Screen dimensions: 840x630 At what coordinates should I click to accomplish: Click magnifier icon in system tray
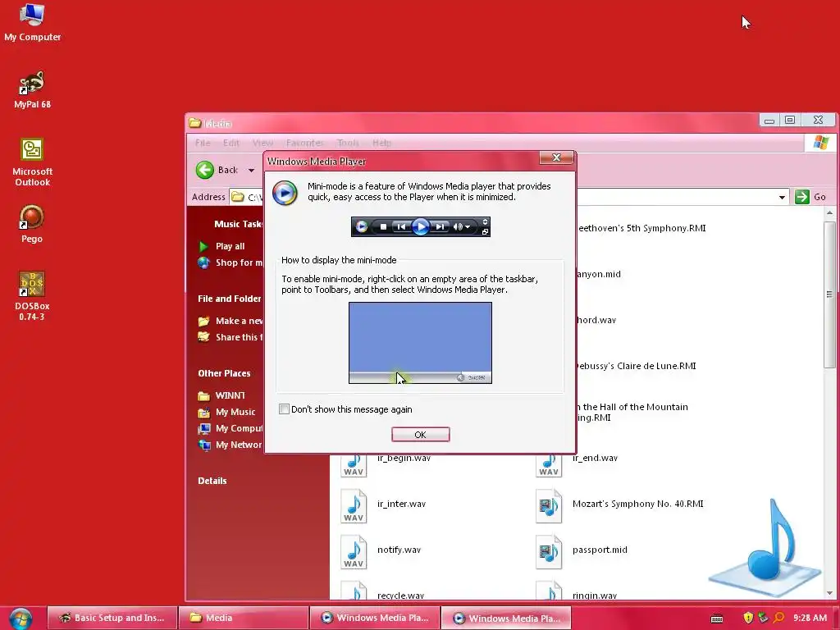(x=779, y=619)
